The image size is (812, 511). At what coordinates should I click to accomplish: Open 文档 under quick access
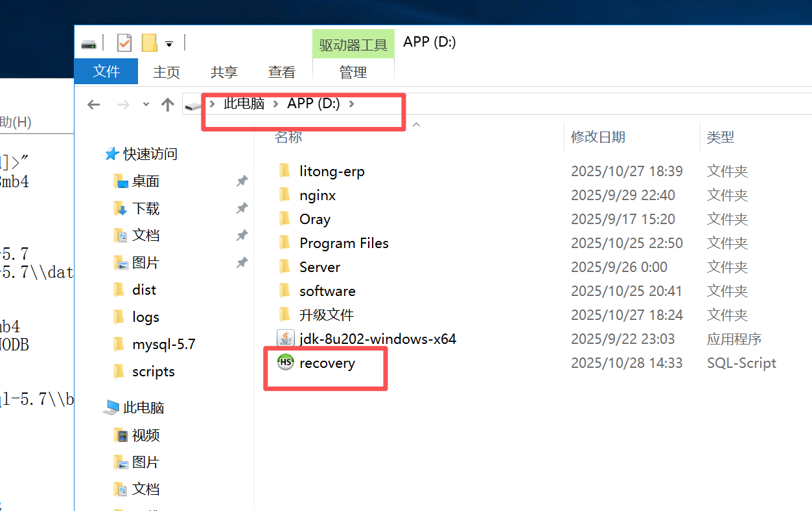point(146,235)
